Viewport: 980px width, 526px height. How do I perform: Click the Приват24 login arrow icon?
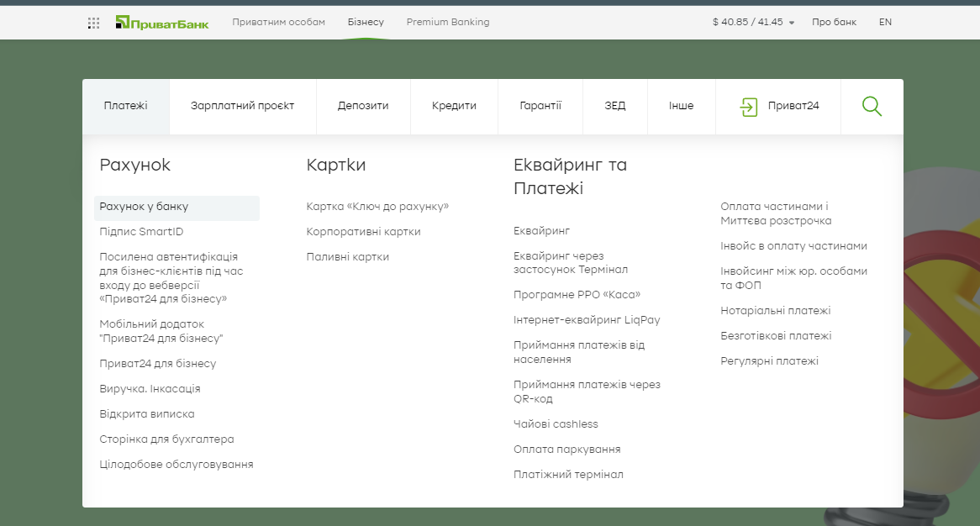[x=748, y=107]
